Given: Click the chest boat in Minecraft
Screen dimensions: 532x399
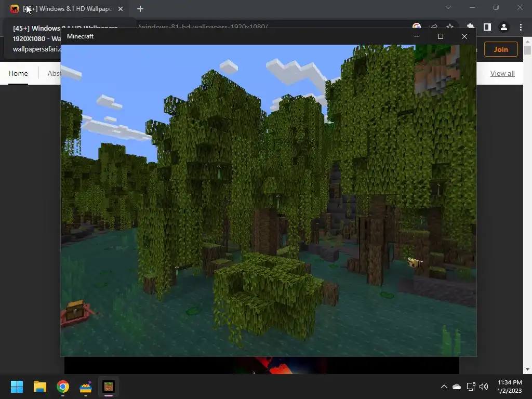Looking at the screenshot, I should click(x=76, y=312).
